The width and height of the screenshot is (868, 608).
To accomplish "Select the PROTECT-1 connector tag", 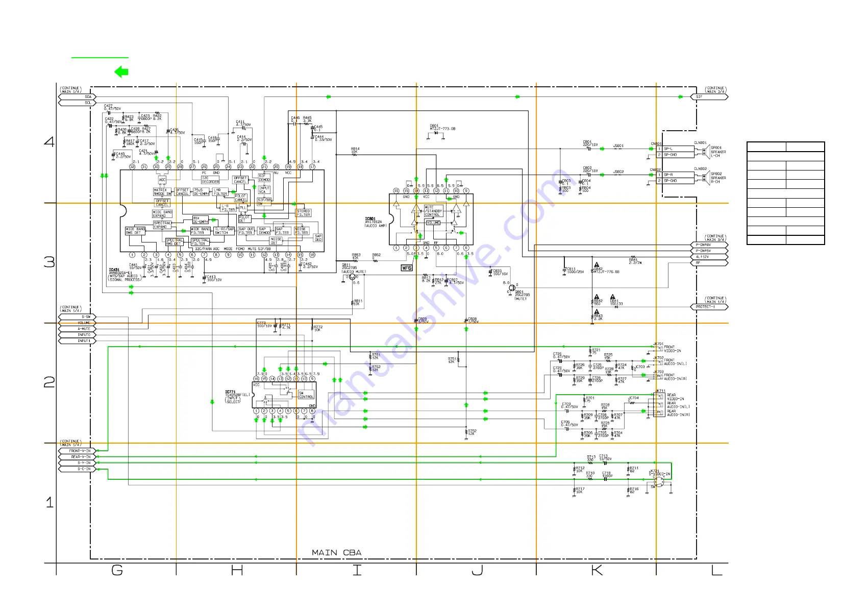I will tap(709, 307).
